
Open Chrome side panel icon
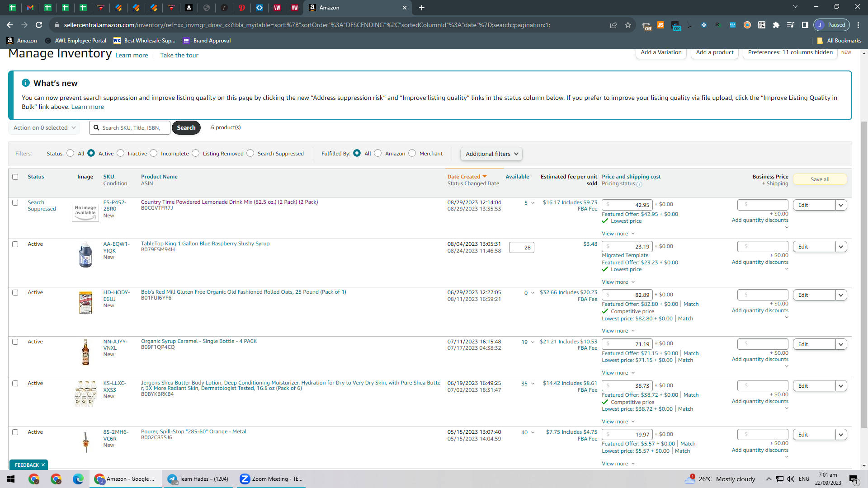tap(805, 25)
